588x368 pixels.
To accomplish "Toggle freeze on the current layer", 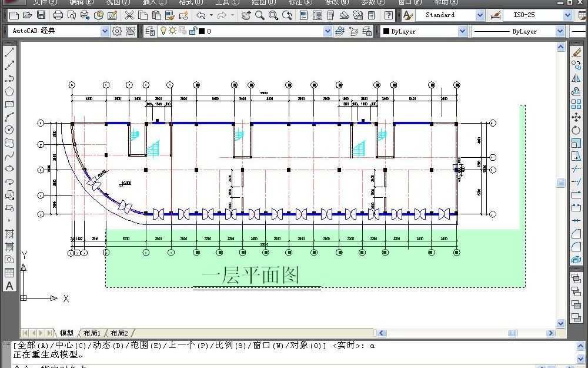I will (173, 31).
